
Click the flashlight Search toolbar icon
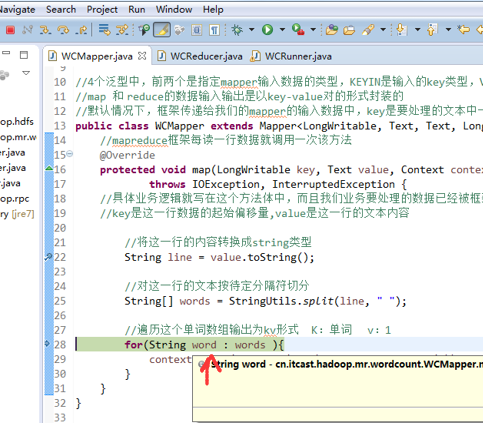[368, 30]
